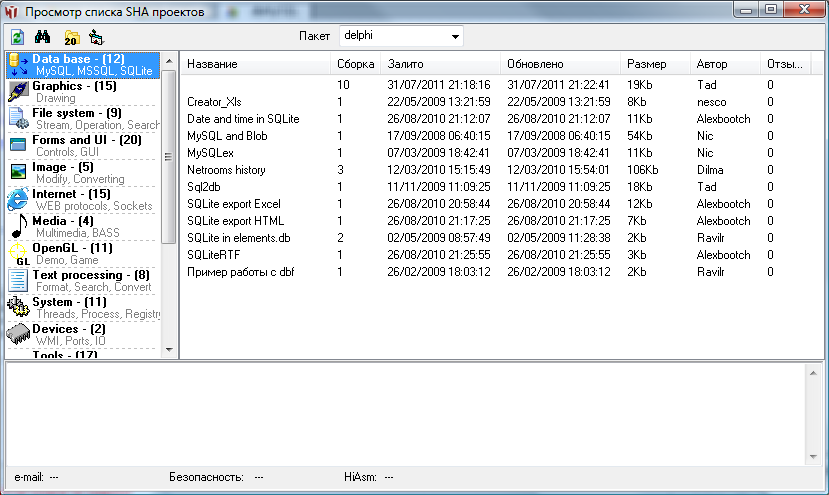The image size is (829, 495).
Task: Sort by the Размер column header
Action: [654, 64]
